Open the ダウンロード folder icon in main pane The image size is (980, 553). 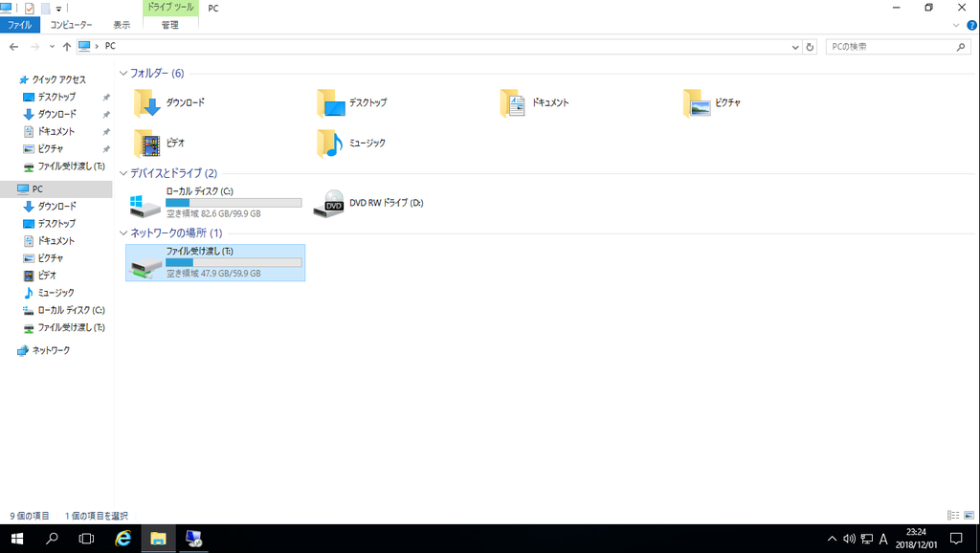[x=147, y=103]
